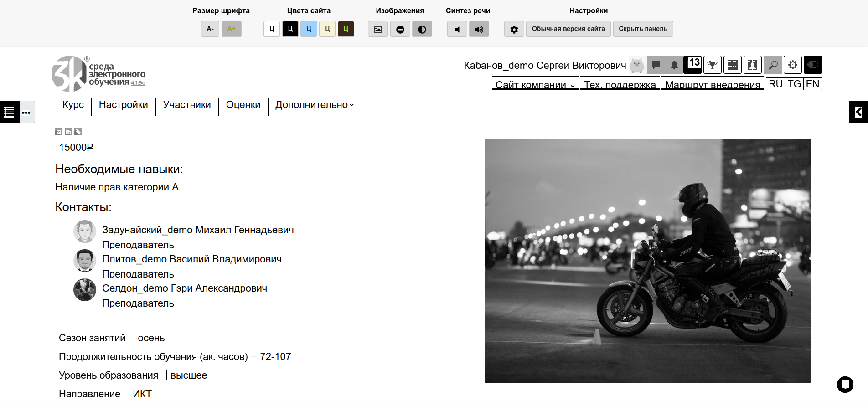
Task: Open Задунайский_demo Михаил Геннадьевич profile
Action: point(198,230)
